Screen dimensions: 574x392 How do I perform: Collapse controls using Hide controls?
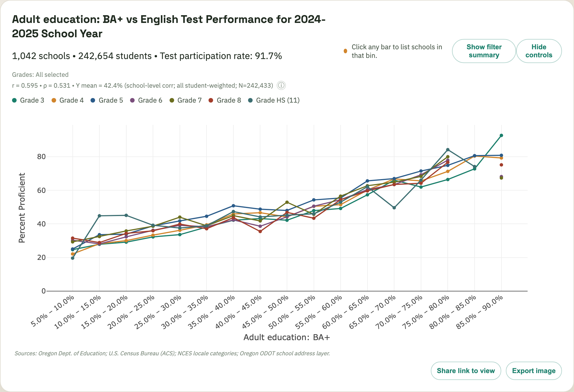click(539, 51)
